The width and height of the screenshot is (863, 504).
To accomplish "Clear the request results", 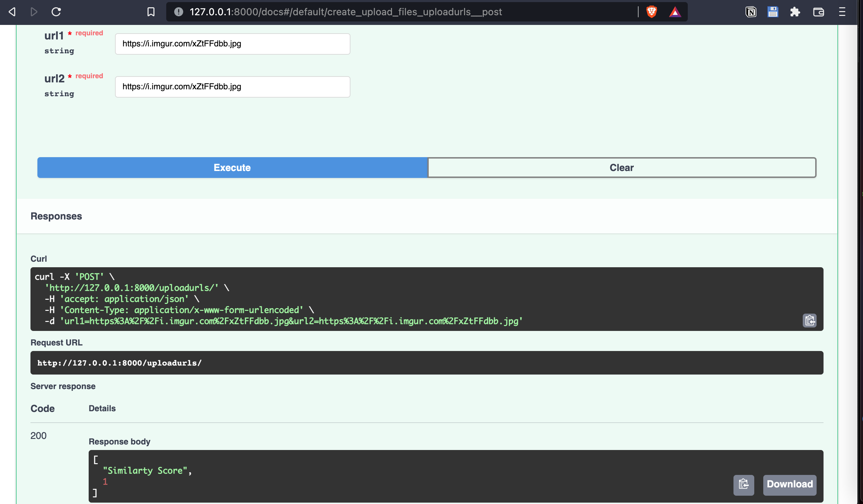I will [x=622, y=168].
